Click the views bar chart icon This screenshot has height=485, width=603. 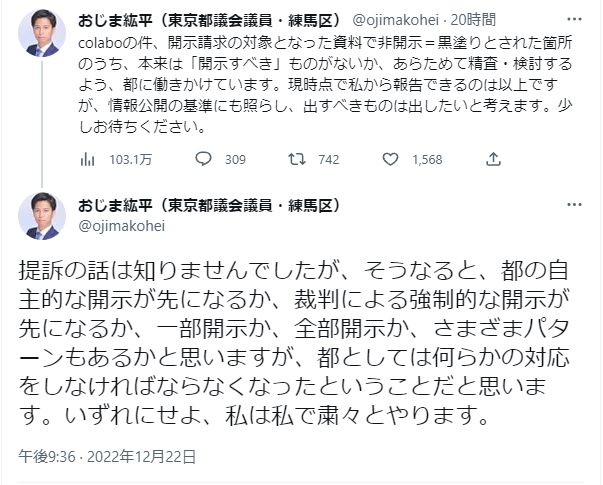[86, 158]
